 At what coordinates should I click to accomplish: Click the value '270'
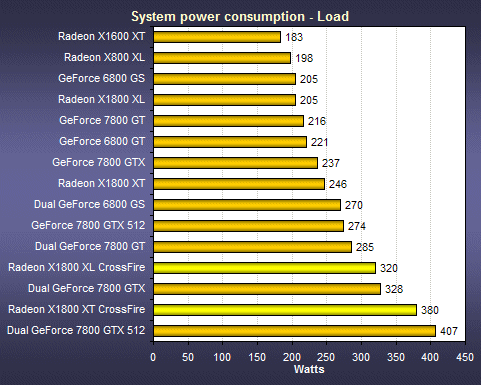(x=354, y=205)
